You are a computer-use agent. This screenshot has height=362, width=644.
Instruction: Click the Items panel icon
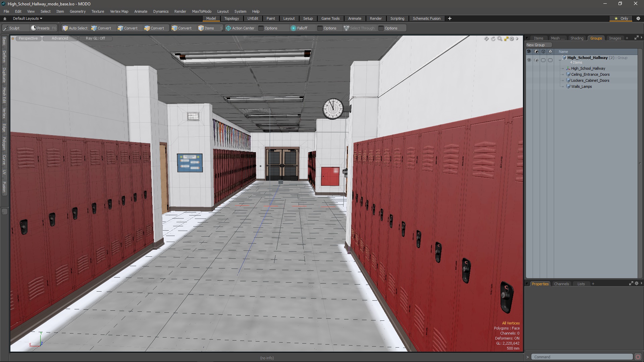click(x=538, y=38)
